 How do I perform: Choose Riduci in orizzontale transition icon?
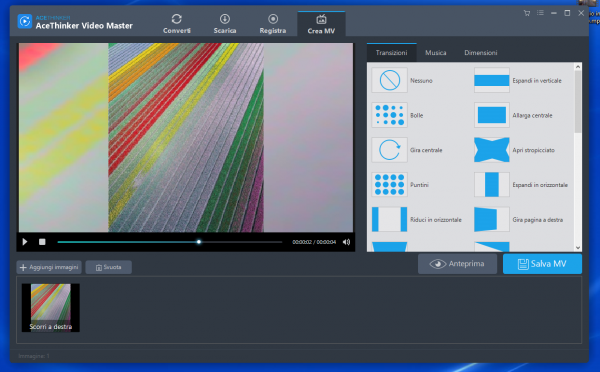[389, 220]
